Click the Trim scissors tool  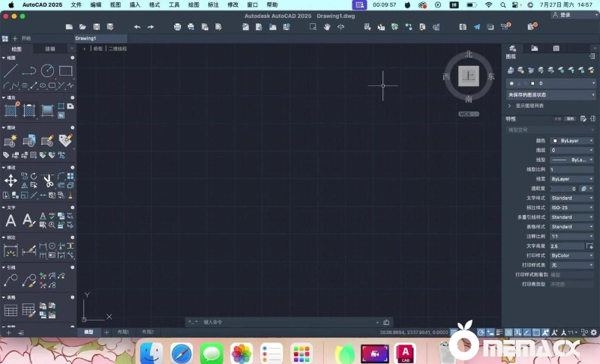[47, 181]
